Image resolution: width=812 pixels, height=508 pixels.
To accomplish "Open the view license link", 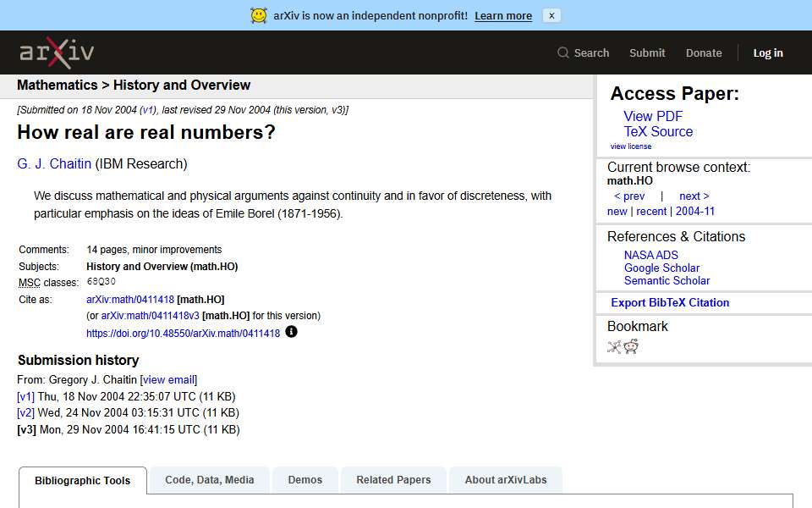I will 630,146.
